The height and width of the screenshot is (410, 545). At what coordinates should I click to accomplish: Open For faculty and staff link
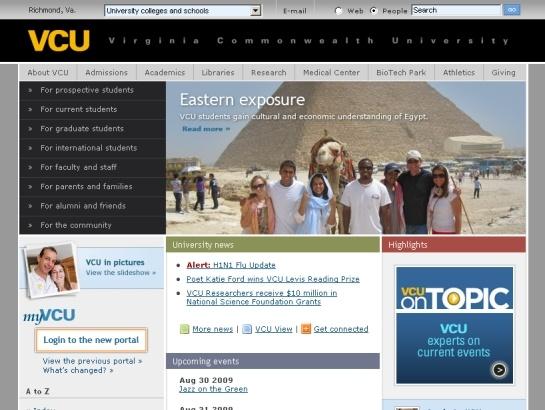pyautogui.click(x=78, y=167)
